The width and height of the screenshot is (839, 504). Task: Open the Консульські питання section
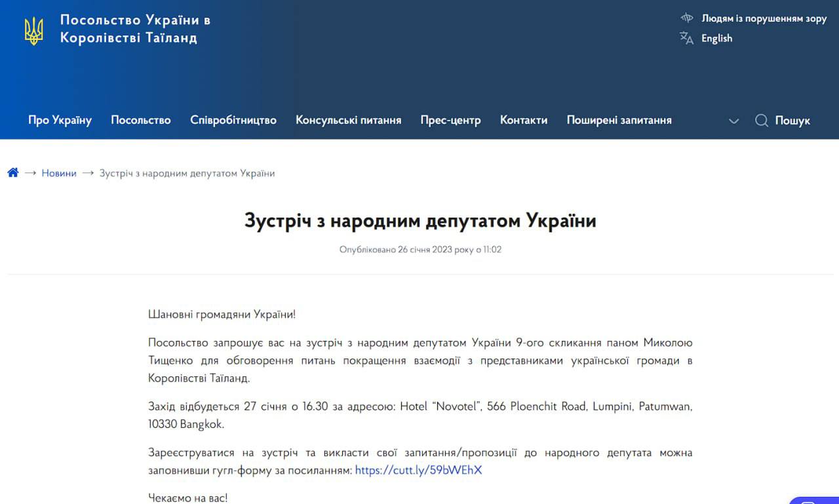348,120
